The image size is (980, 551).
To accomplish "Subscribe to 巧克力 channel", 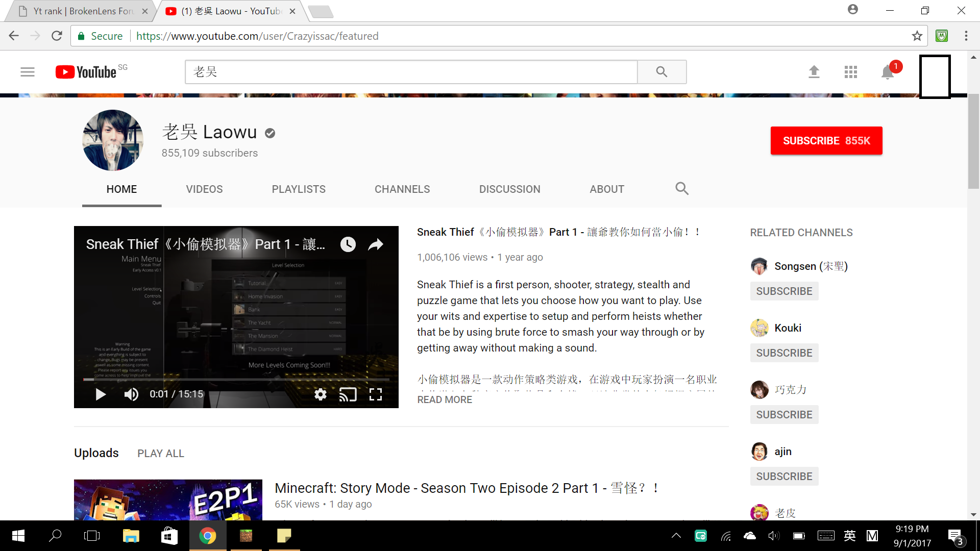I will (784, 415).
